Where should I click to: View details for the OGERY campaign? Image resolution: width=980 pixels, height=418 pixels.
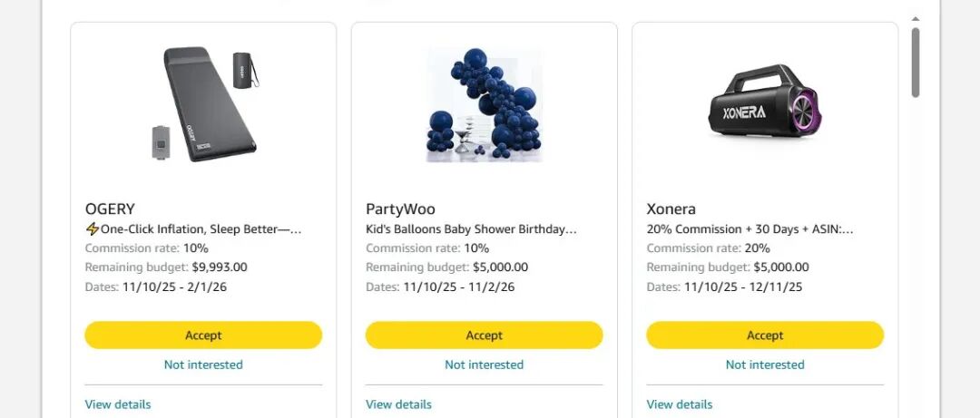[118, 404]
